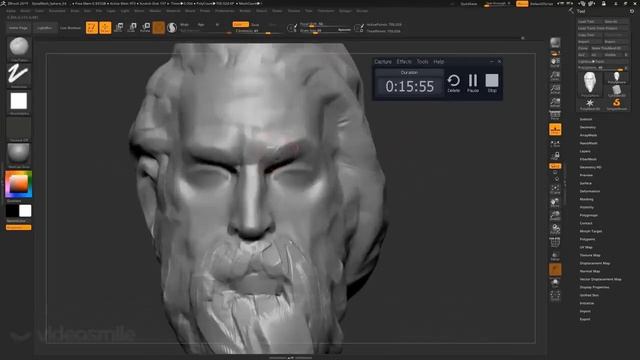Select the PolyMesh3D star tool

tap(590, 104)
